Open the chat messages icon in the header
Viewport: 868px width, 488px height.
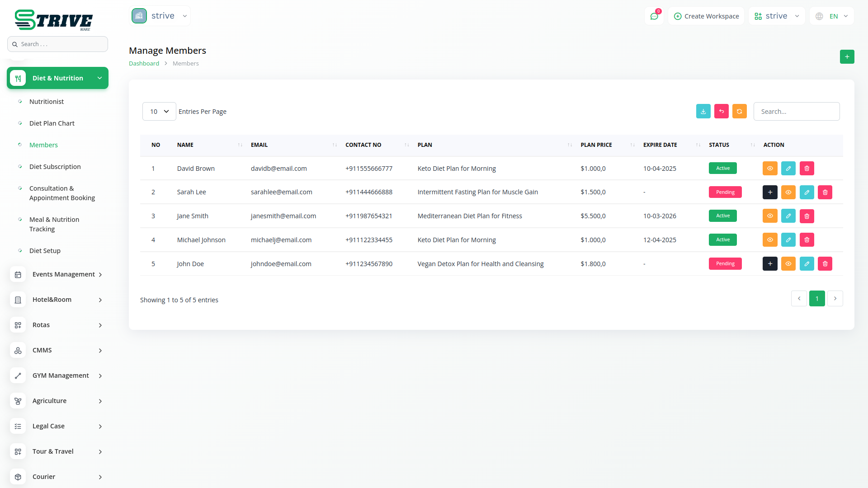pyautogui.click(x=654, y=16)
